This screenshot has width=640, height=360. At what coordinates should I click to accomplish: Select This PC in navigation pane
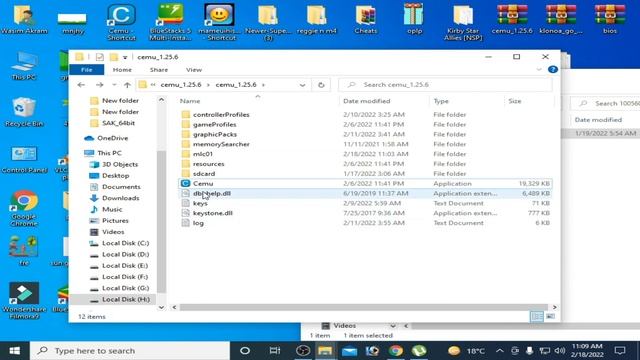(109, 153)
